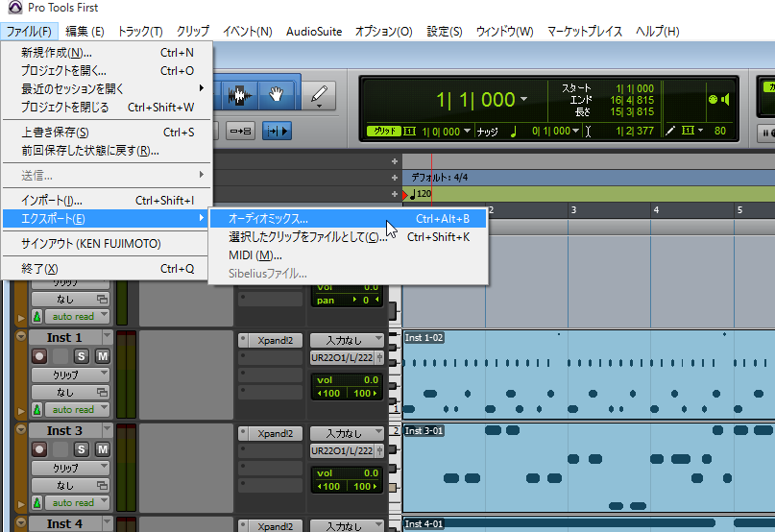Open Inst 1 input selector 入力なし

click(x=347, y=340)
